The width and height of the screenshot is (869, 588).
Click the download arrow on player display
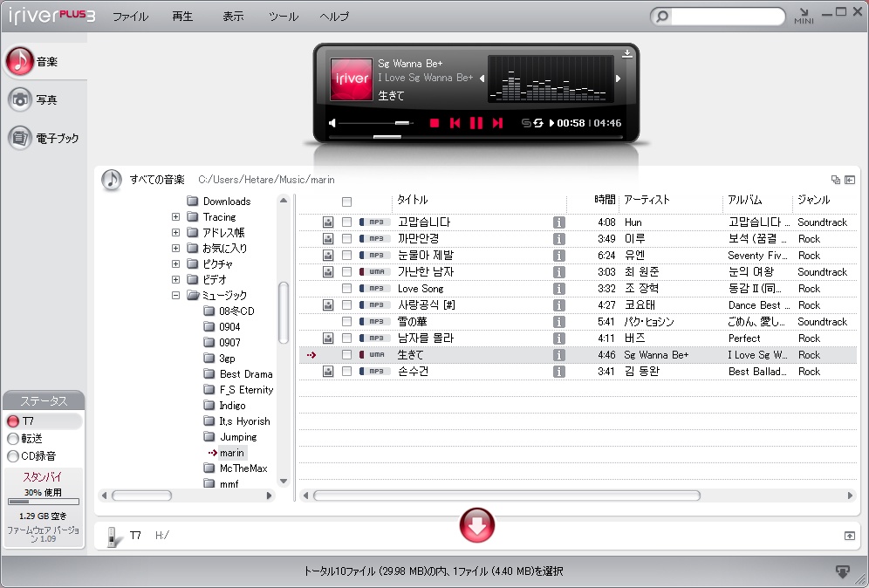(626, 54)
